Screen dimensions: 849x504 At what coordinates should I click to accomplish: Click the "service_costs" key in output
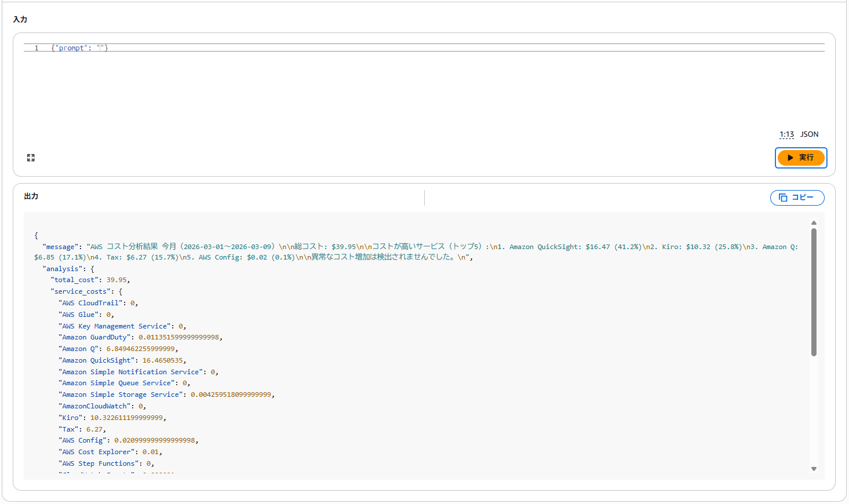[80, 291]
